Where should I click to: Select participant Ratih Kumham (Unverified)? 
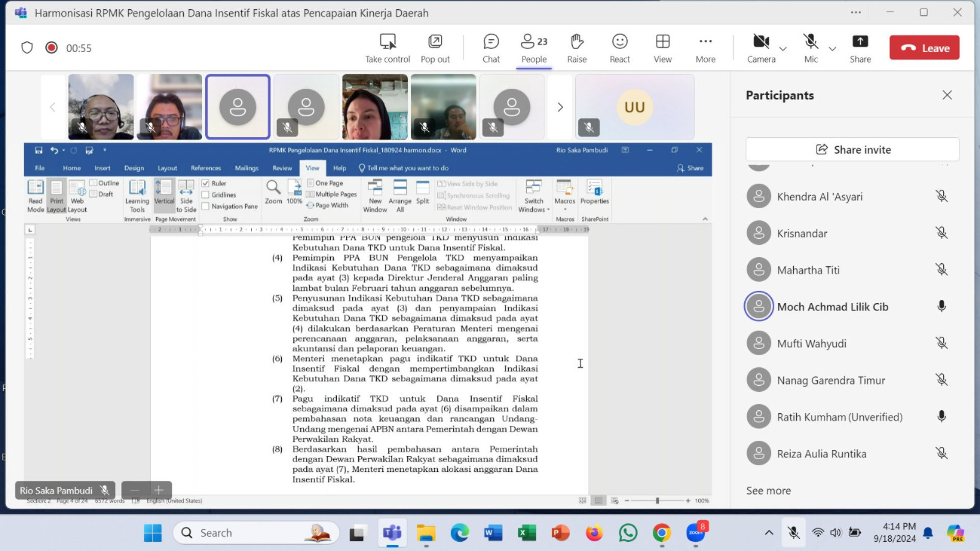pos(847,417)
